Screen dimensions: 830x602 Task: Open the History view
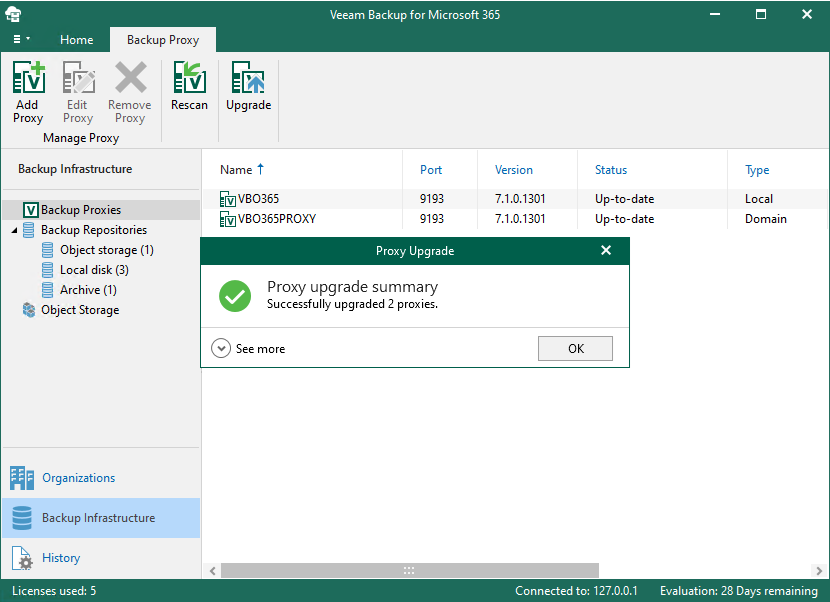(101, 558)
